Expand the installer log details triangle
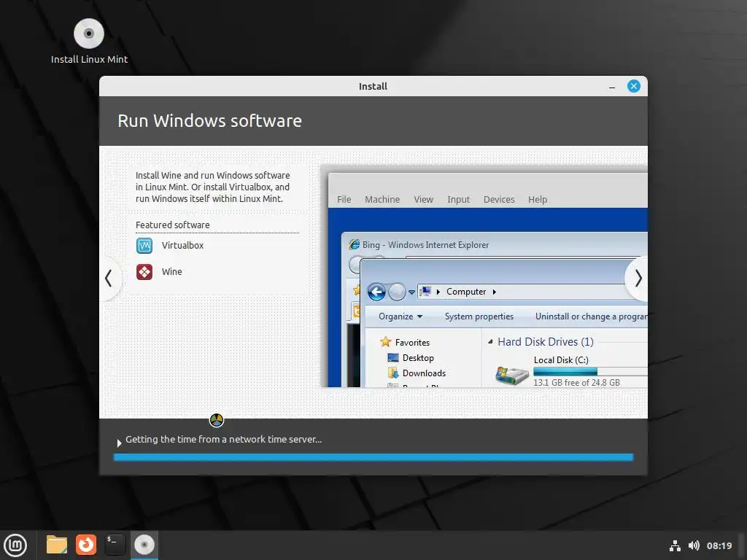 119,443
